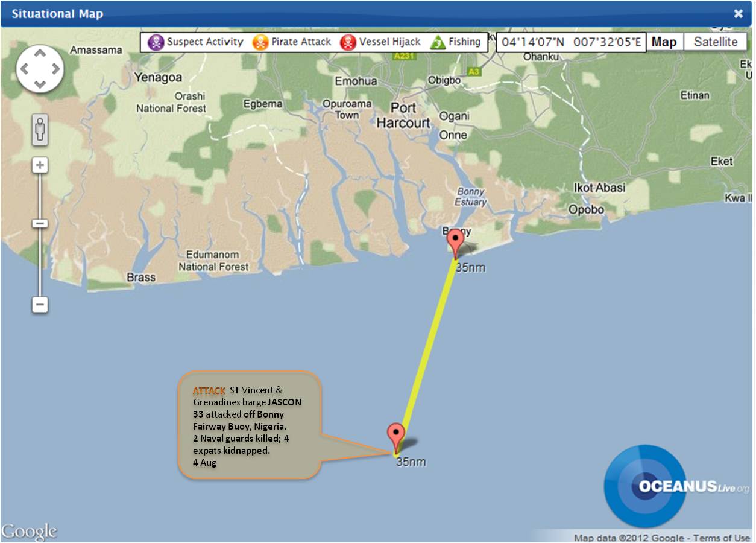Click the Pirate Attack orange skull icon
756x543 pixels.
click(x=260, y=42)
